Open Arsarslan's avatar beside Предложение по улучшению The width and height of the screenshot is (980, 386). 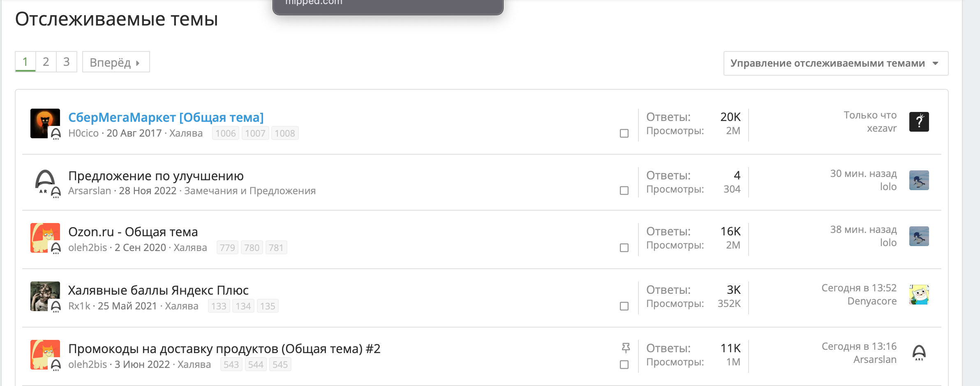click(x=45, y=182)
